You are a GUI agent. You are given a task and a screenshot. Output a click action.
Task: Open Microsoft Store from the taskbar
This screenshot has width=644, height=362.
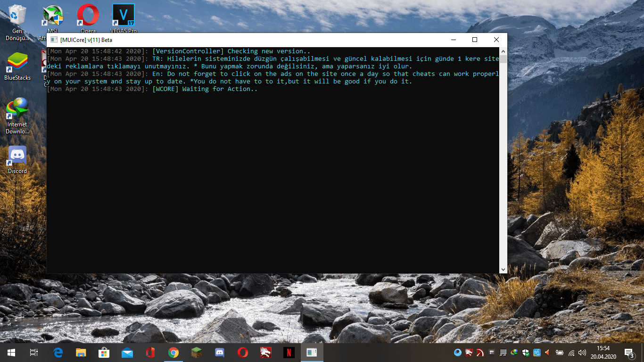[x=104, y=353]
